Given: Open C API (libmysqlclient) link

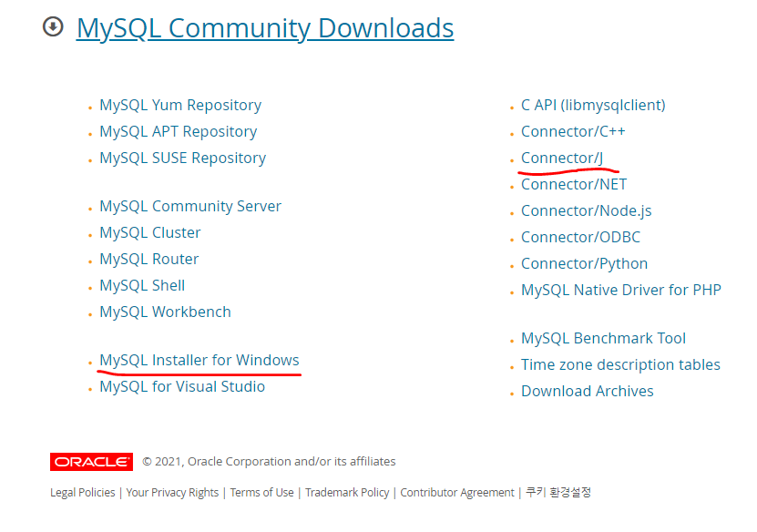Looking at the screenshot, I should click(x=593, y=106).
